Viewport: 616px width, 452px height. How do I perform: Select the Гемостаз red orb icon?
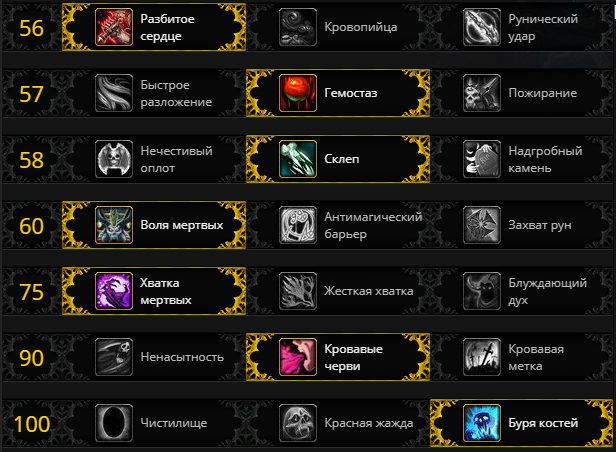[x=298, y=93]
